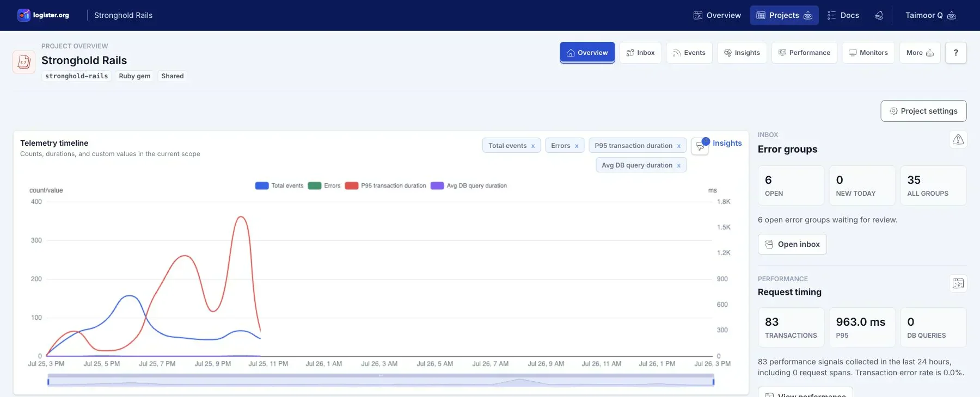The image size is (980, 397).
Task: Expand the More dropdown
Action: tap(920, 53)
